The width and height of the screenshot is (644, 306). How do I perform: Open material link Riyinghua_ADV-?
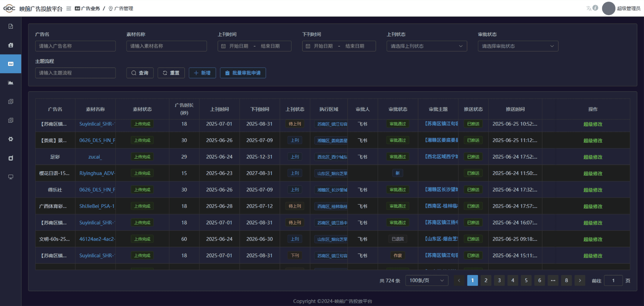coord(97,173)
